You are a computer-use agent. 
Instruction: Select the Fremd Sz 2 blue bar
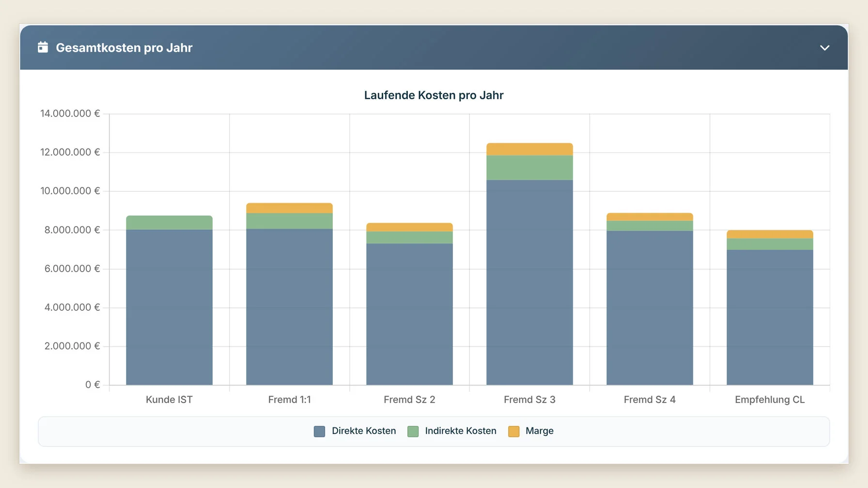click(409, 314)
